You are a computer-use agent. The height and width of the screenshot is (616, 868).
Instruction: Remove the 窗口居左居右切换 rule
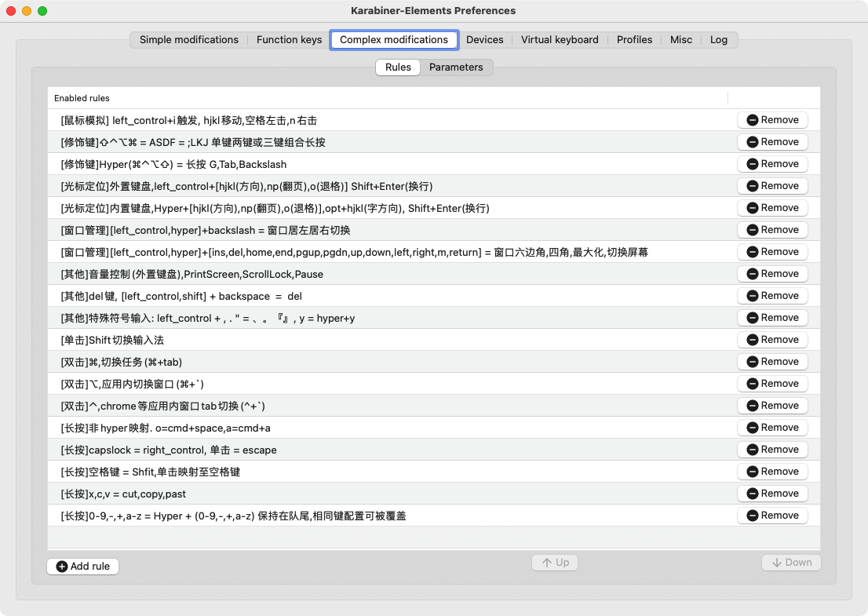pyautogui.click(x=772, y=230)
